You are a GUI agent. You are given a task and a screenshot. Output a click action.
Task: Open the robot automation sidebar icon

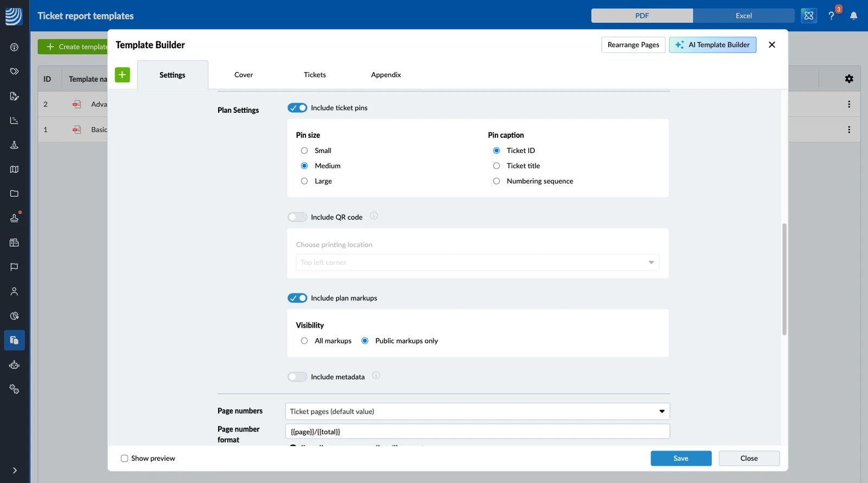coord(14,365)
